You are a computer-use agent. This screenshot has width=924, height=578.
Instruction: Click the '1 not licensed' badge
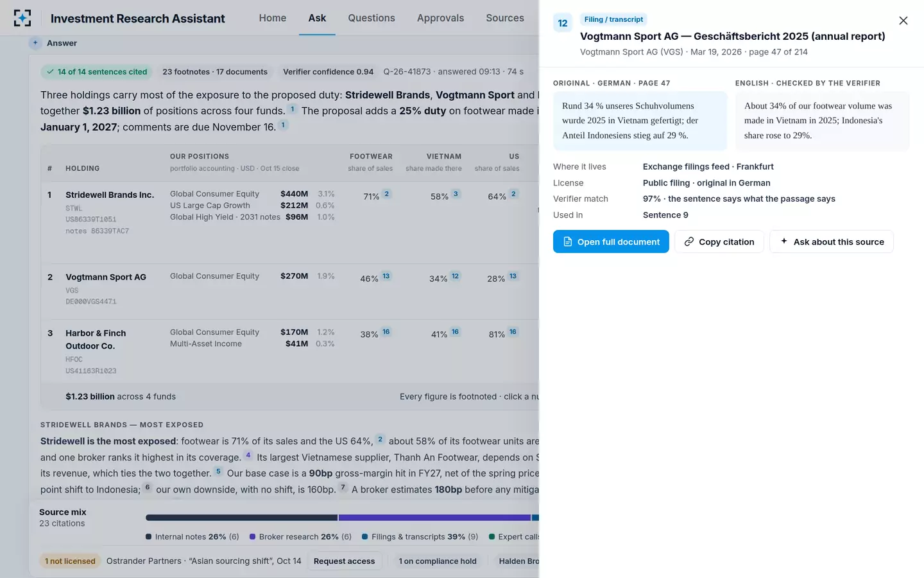point(70,561)
